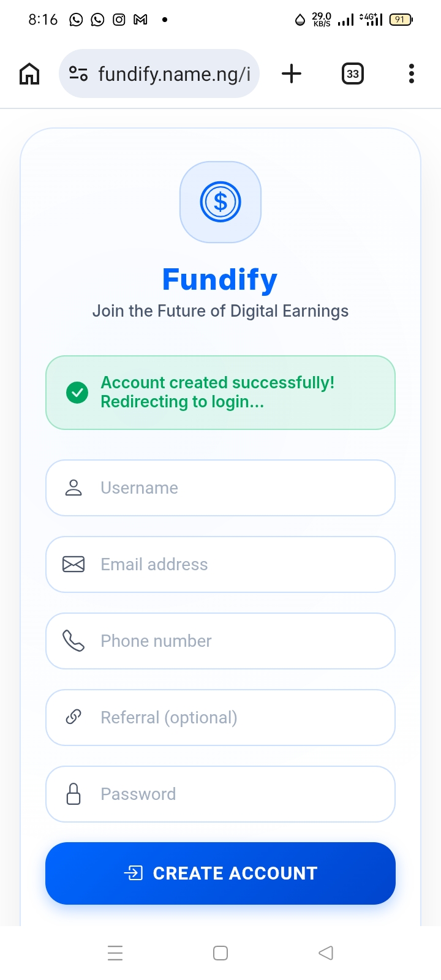Open the tab switcher showing 33 tabs
This screenshot has width=441, height=980.
pyautogui.click(x=352, y=74)
